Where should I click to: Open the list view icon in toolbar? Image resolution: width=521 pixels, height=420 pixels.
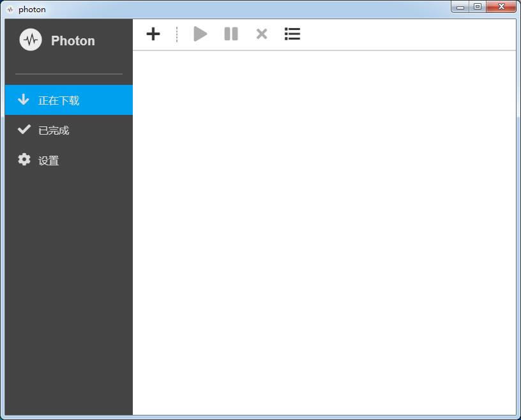(292, 34)
